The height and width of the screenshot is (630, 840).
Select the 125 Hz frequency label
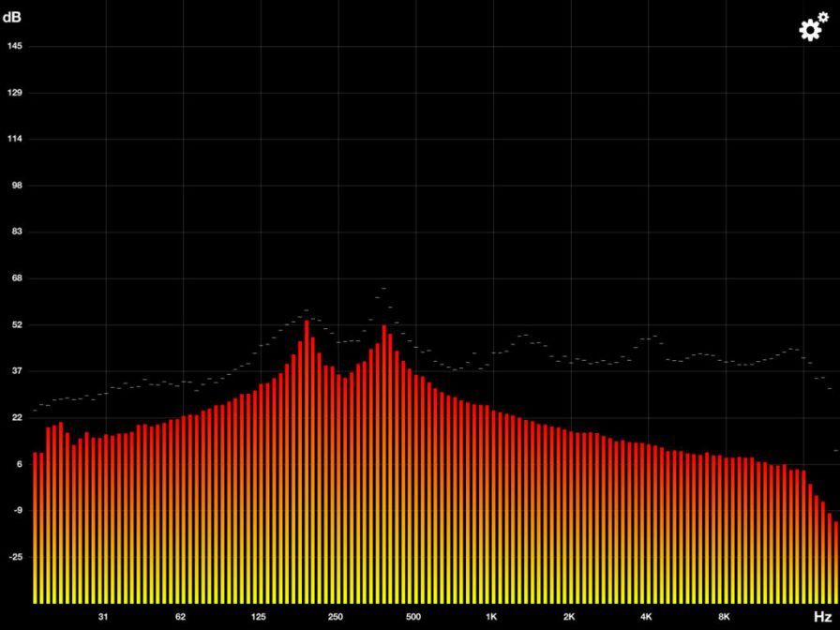[258, 617]
